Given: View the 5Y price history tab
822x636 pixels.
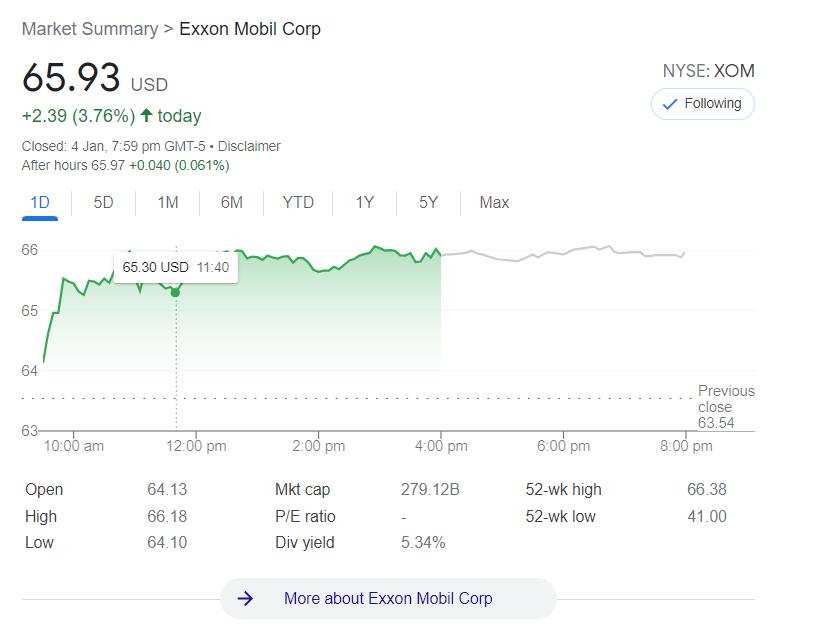Looking at the screenshot, I should coord(428,202).
